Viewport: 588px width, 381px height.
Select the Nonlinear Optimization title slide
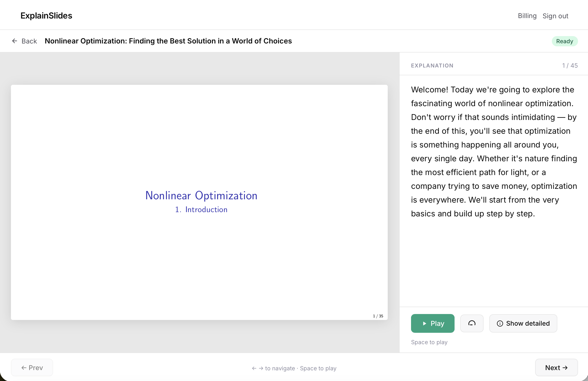coord(201,195)
